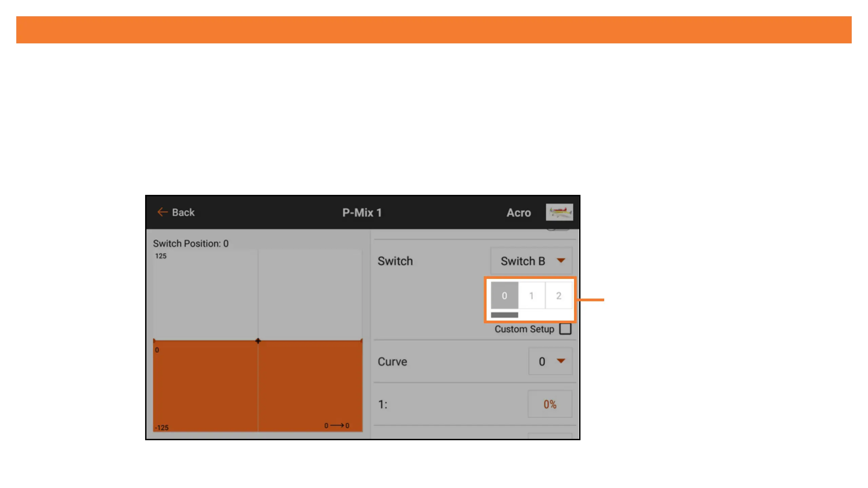Click the crosshair point on graph center
The image size is (868, 488).
point(258,341)
